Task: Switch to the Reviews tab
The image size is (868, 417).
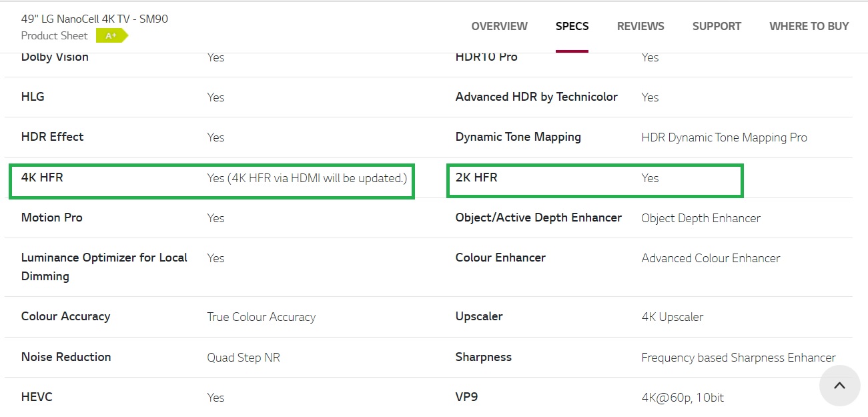Action: [640, 27]
